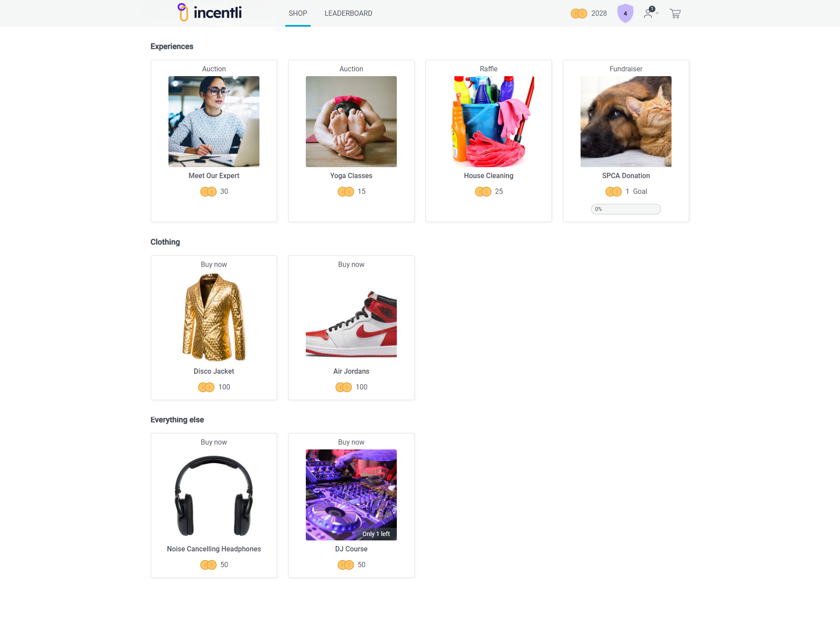Click coin icon under Yoga Classes
840x617 pixels.
[x=346, y=192]
